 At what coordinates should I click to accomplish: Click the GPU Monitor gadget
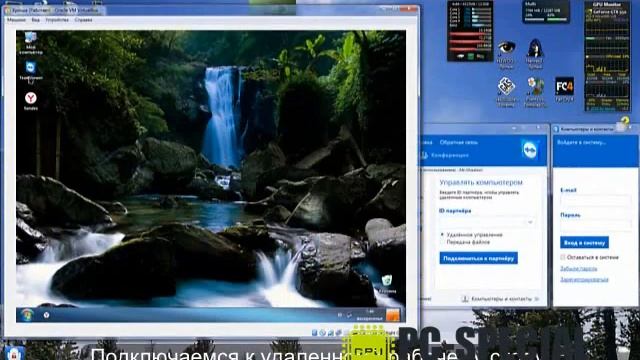[607, 56]
